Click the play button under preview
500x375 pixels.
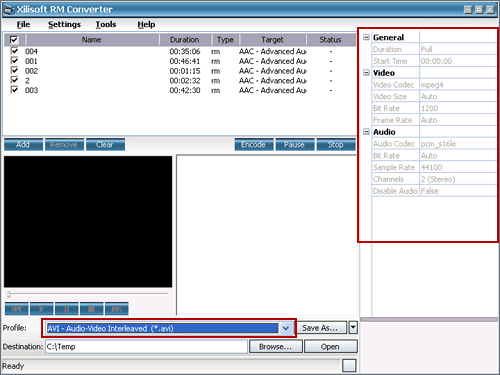click(x=41, y=309)
